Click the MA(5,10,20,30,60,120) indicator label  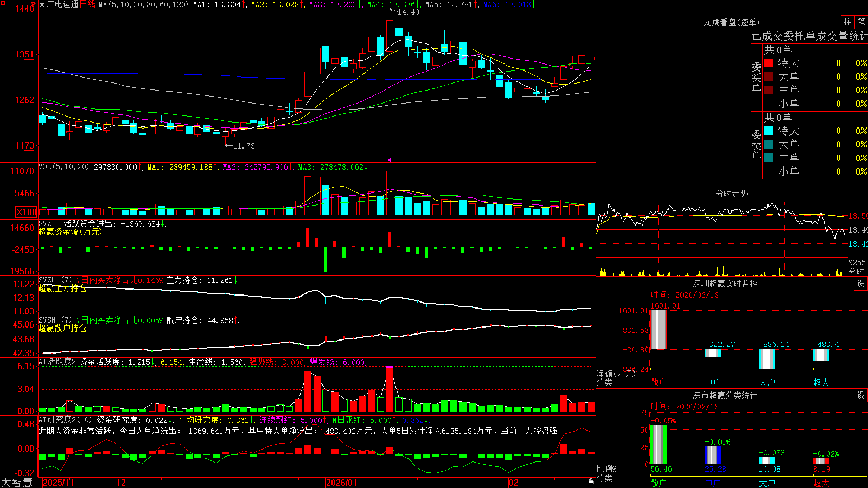tap(143, 4)
